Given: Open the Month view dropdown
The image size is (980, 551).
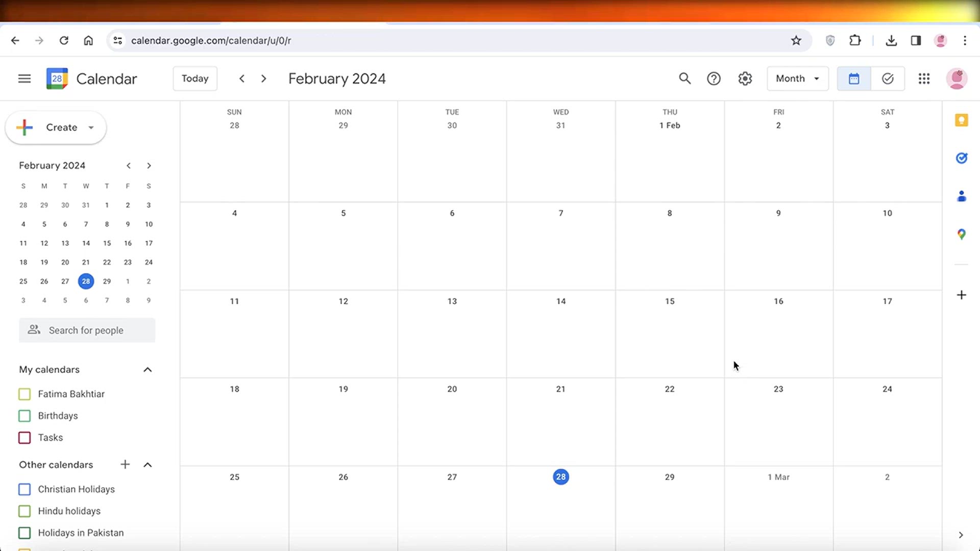Looking at the screenshot, I should 797,79.
